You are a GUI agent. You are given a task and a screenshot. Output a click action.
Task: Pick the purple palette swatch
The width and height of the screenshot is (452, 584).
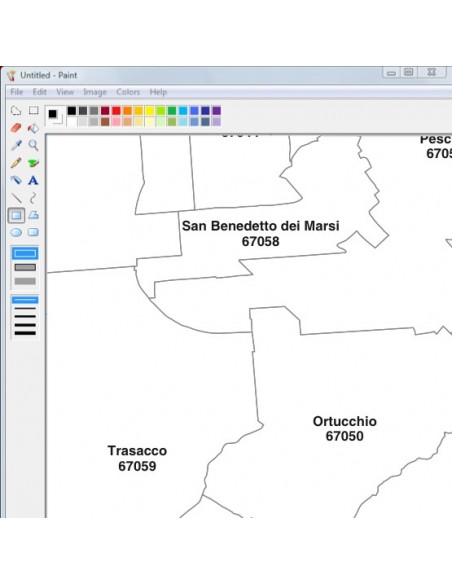click(x=216, y=111)
